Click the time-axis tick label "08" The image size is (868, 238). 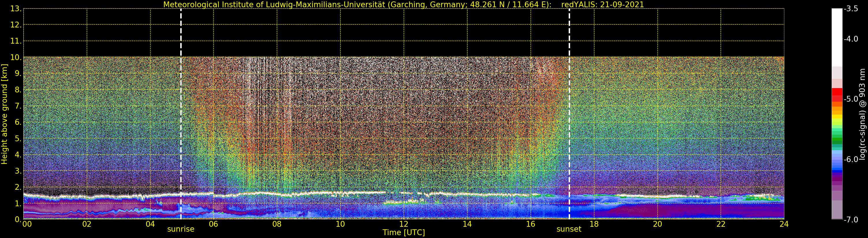coord(277,224)
